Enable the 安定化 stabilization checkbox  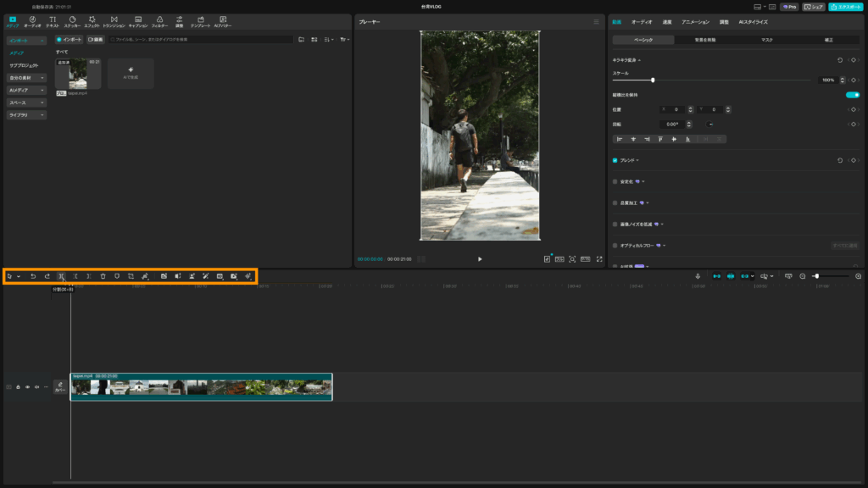(x=615, y=181)
